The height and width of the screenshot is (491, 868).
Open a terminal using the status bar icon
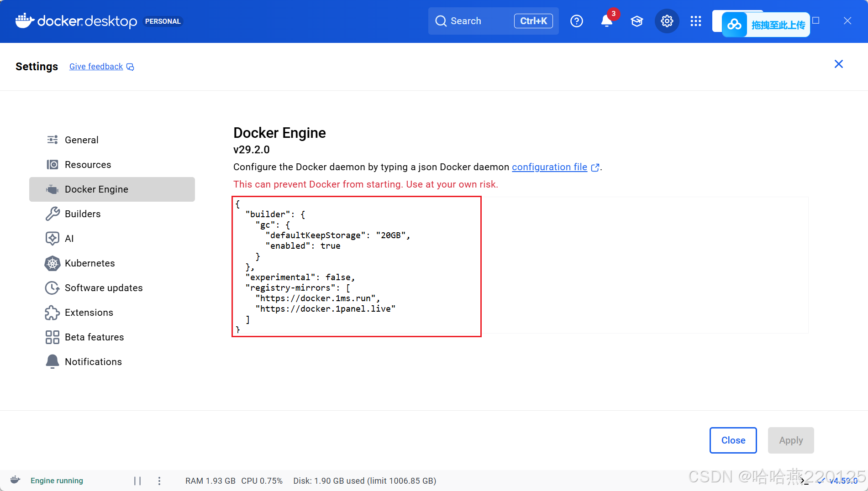(x=804, y=481)
